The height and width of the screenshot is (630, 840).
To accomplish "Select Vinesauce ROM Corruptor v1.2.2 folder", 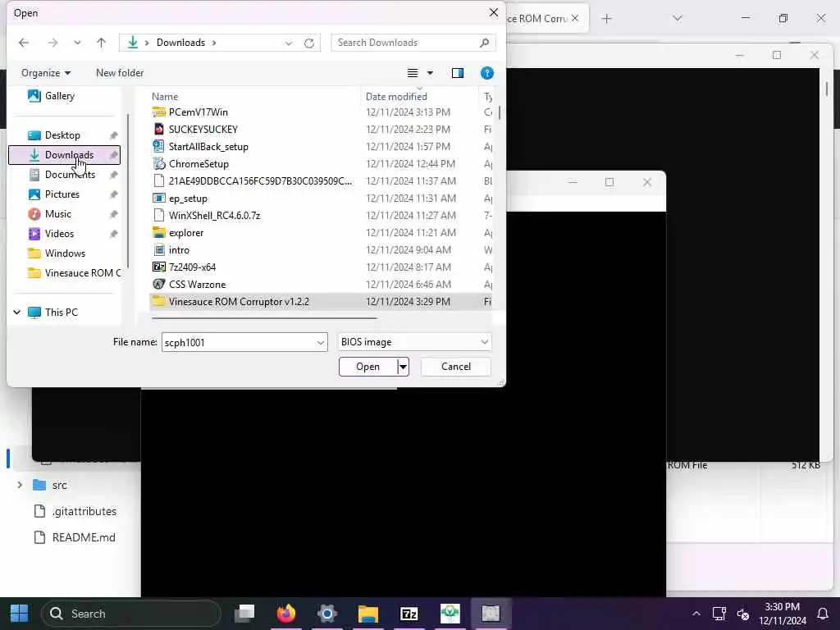I will [x=321, y=302].
